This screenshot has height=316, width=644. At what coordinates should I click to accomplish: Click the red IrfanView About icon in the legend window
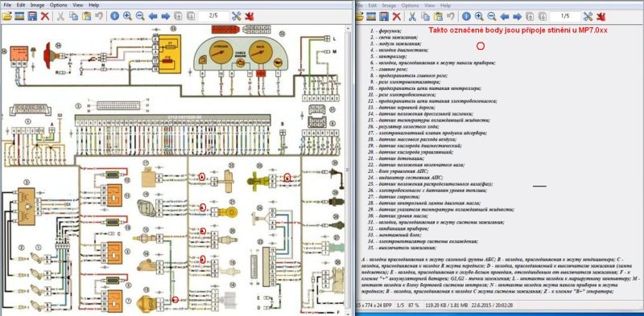click(601, 16)
